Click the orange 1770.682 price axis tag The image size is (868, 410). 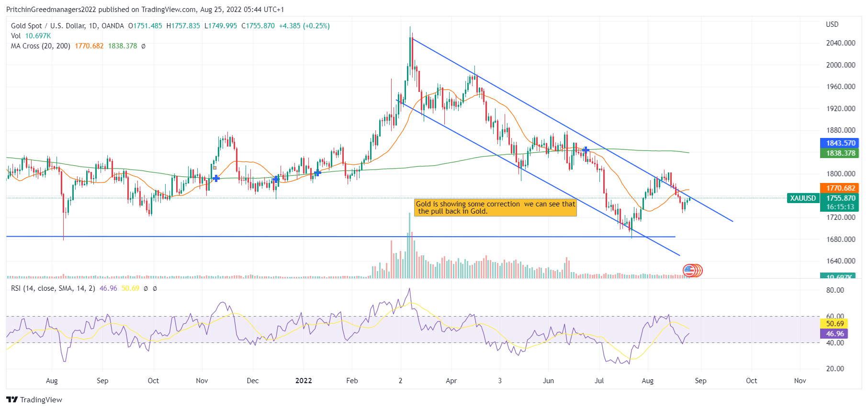[x=840, y=188]
